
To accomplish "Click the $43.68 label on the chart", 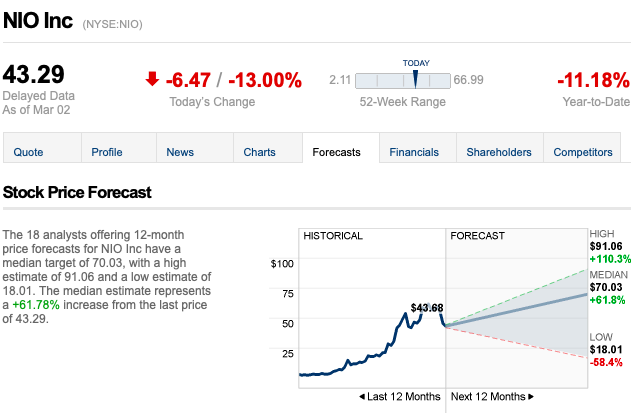I will point(427,308).
